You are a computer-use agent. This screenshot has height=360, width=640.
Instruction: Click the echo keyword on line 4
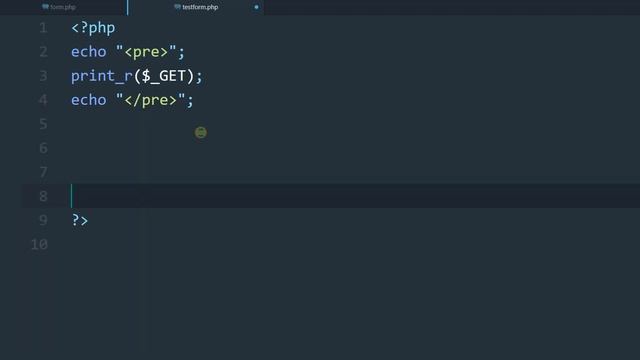pyautogui.click(x=89, y=100)
